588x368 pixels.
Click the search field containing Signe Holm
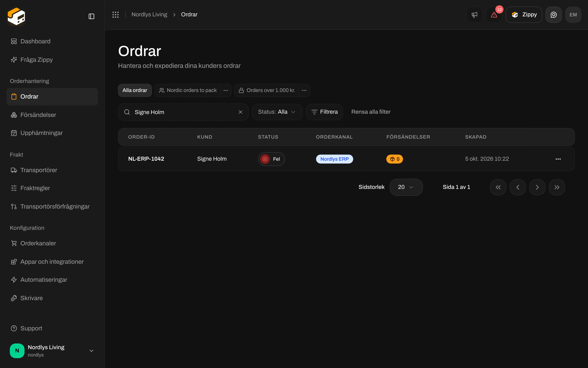(x=183, y=112)
